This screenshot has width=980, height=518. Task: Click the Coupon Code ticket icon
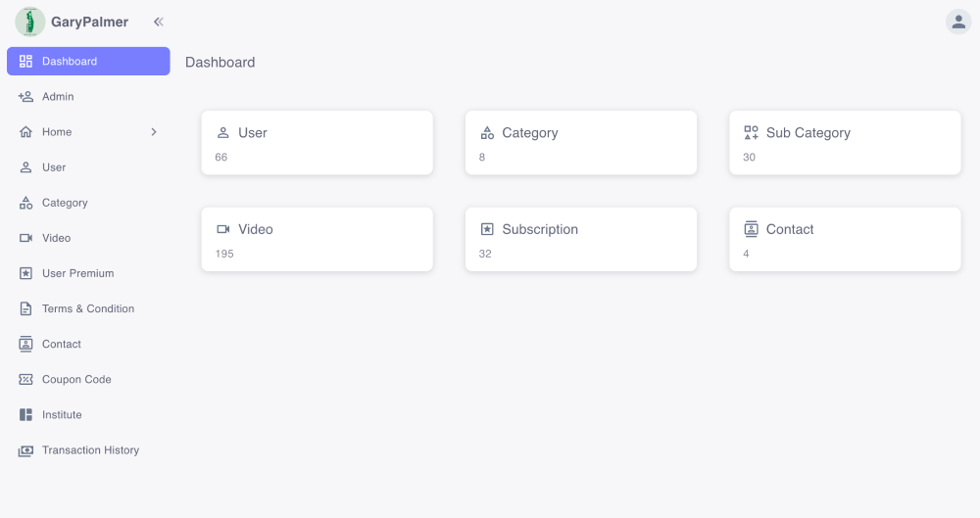pos(25,379)
